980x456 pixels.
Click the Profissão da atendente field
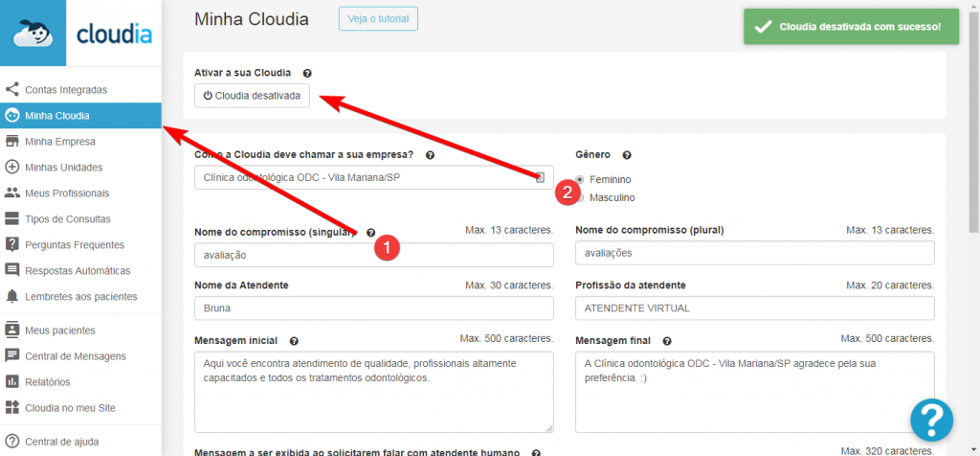[755, 308]
